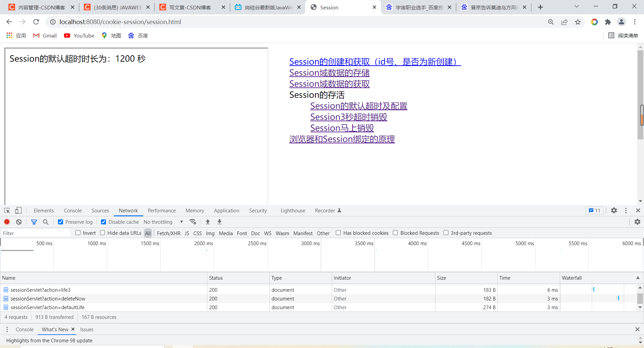Sort by Waterfall column arrow
The width and height of the screenshot is (644, 348).
tap(638, 278)
